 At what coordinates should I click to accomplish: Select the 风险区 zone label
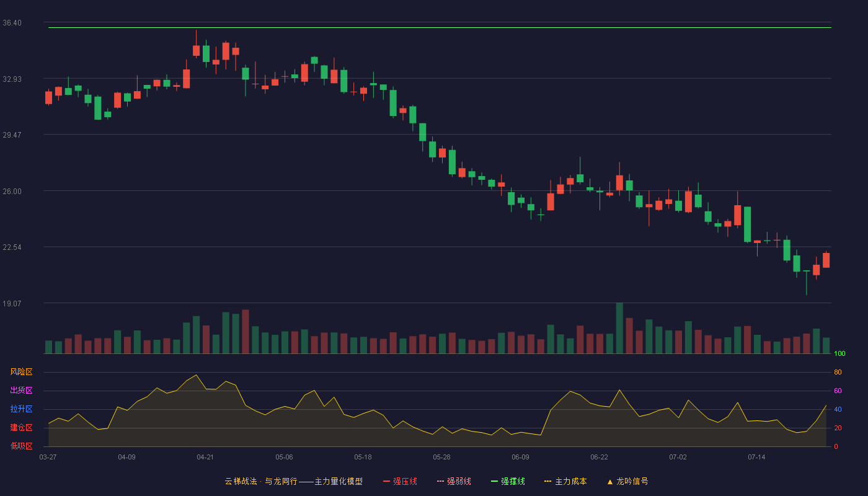tap(21, 372)
